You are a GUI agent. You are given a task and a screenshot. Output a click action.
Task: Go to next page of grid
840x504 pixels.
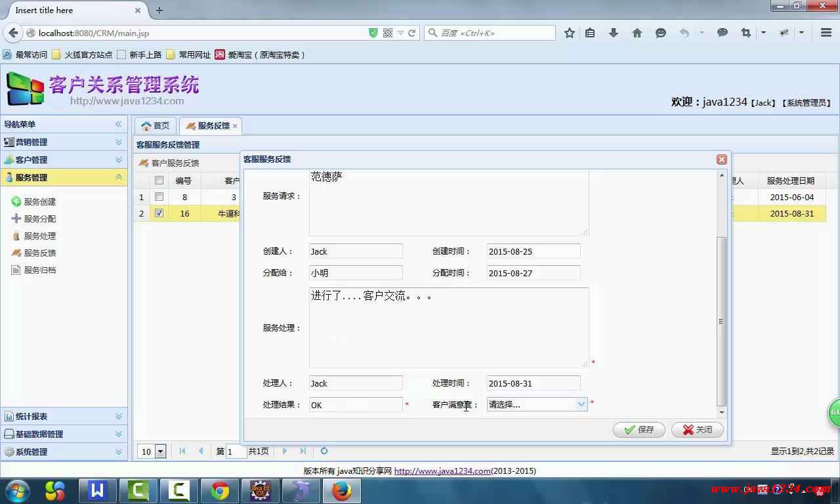point(284,451)
